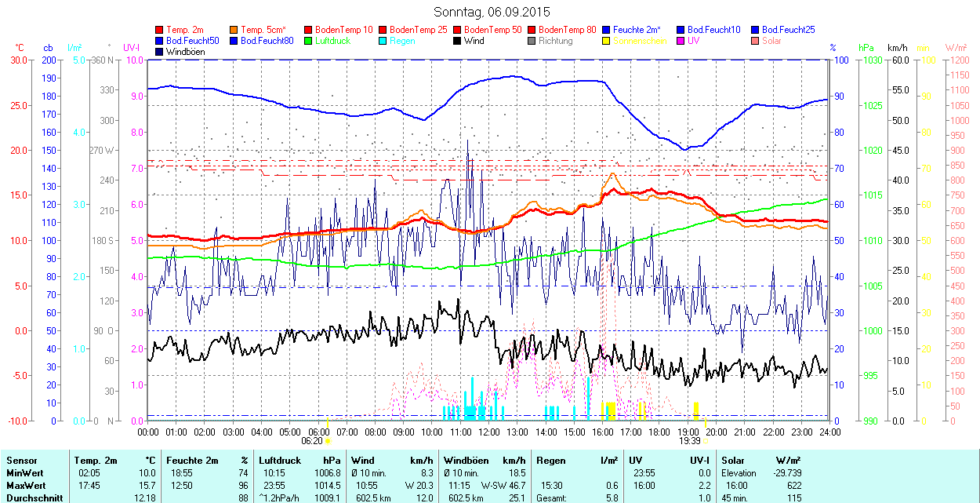
Task: Click the red Temp. 2m legend swatch
Action: pyautogui.click(x=160, y=30)
